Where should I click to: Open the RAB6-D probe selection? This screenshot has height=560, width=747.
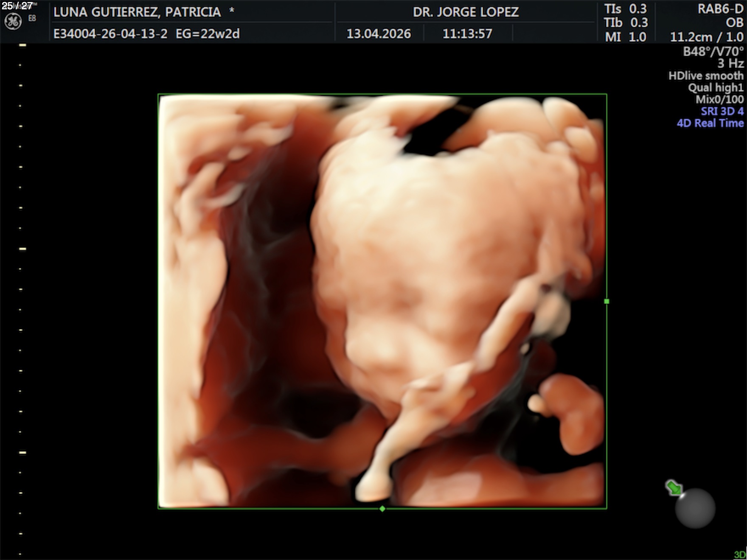[720, 9]
